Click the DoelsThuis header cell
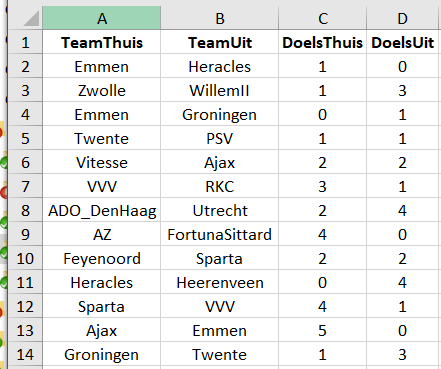441x369 pixels. pos(322,42)
